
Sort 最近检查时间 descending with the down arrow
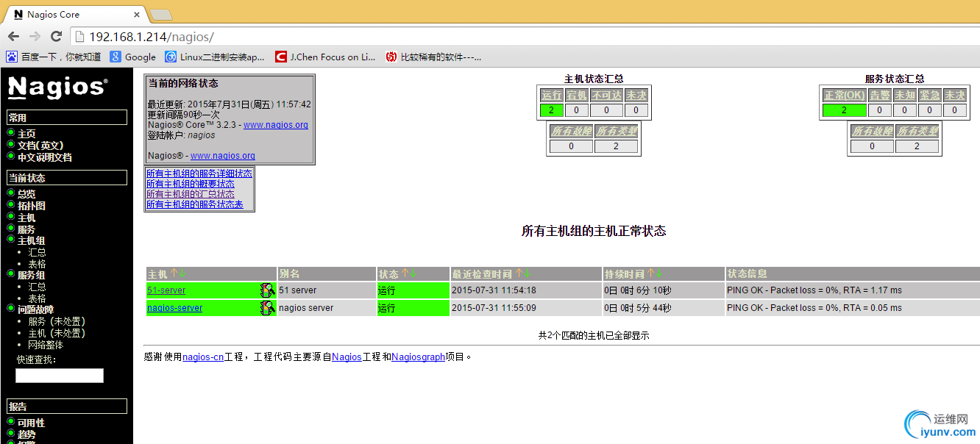point(527,273)
